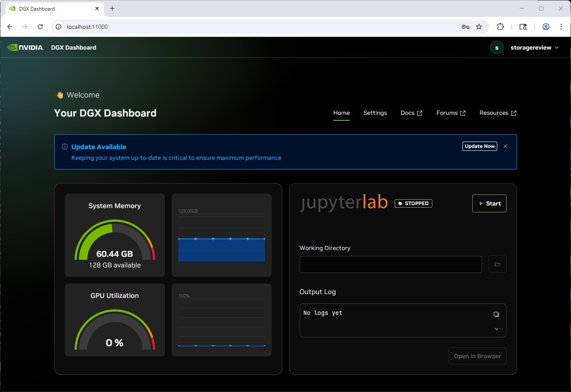Image resolution: width=571 pixels, height=392 pixels.
Task: Click the NVIDIA logo in the header
Action: pos(25,47)
